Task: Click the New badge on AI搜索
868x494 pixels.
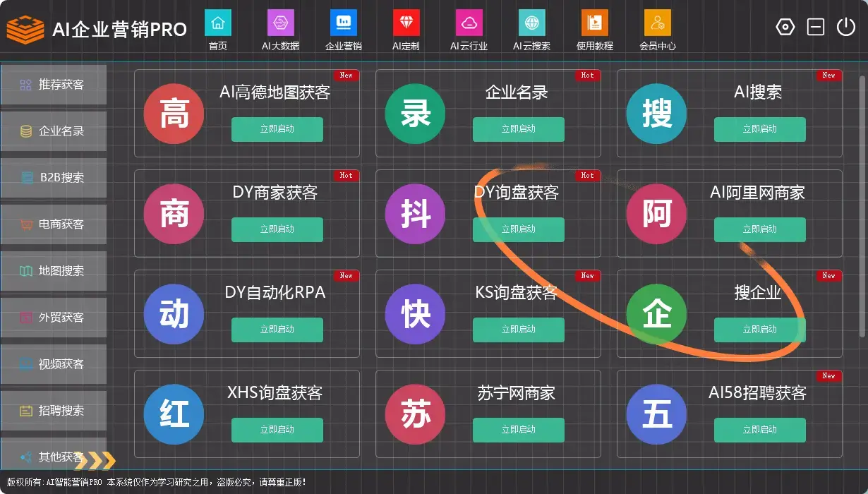Action: click(829, 75)
